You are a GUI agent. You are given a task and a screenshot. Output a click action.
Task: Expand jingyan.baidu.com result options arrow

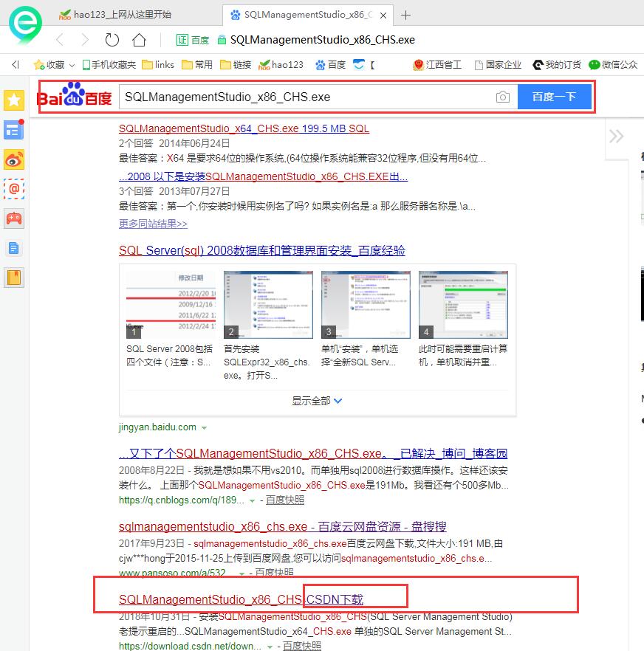tap(204, 427)
